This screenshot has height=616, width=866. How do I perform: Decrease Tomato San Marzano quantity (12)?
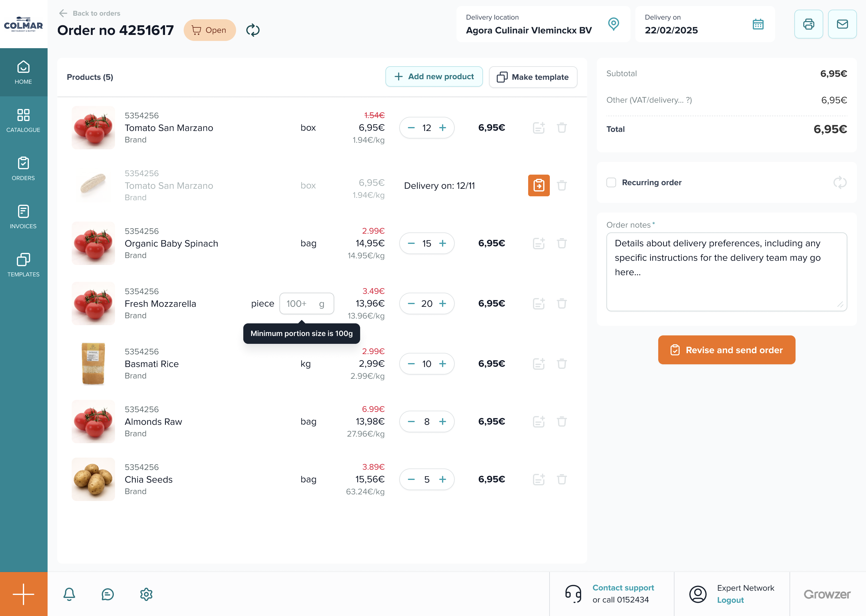pos(411,128)
